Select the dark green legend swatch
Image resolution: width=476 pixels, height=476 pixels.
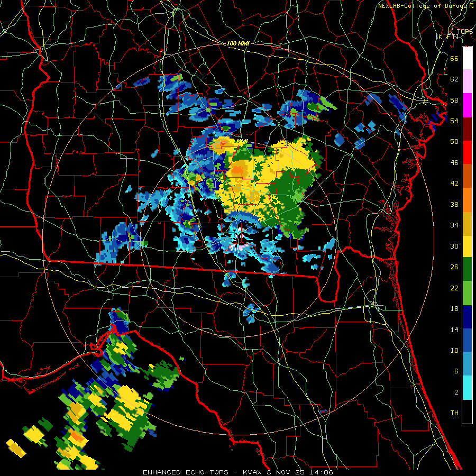coord(467,269)
